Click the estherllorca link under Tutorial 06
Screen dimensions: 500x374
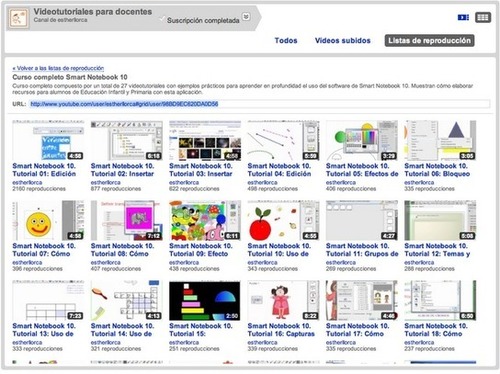click(x=419, y=183)
